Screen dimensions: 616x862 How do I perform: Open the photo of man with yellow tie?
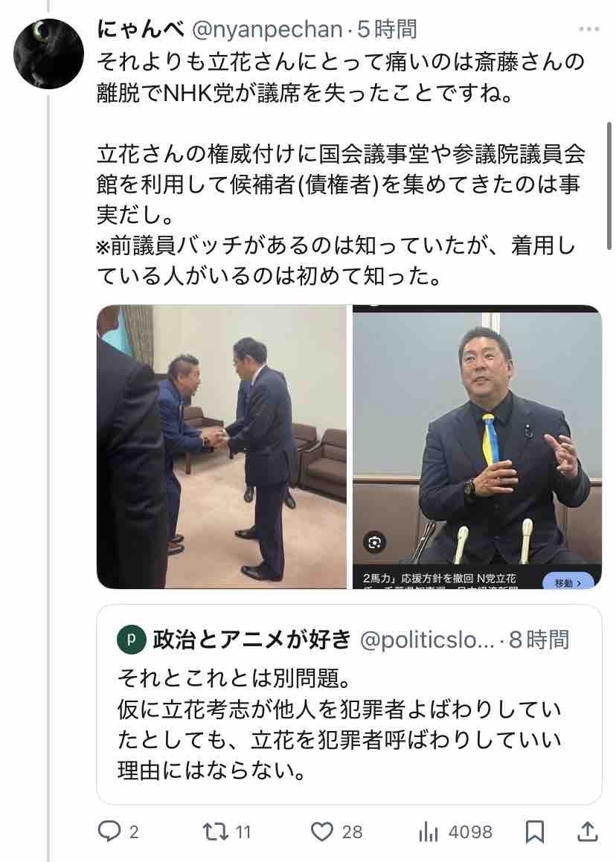pos(477,446)
